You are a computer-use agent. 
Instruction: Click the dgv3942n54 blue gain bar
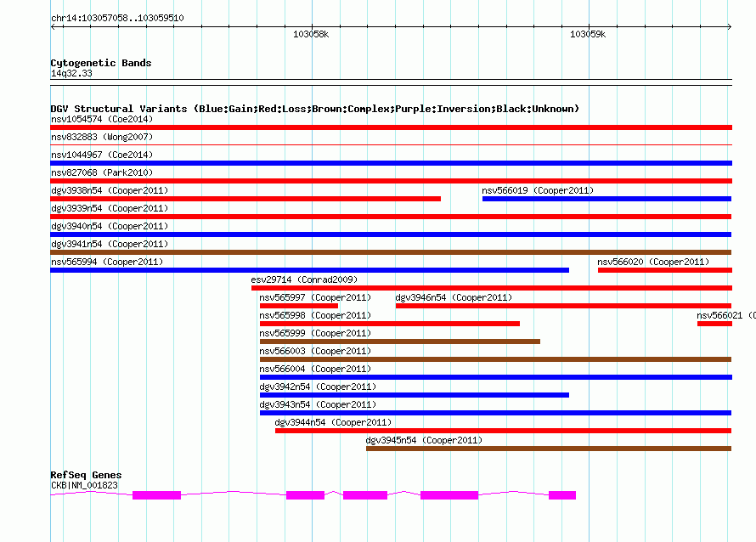coord(415,395)
